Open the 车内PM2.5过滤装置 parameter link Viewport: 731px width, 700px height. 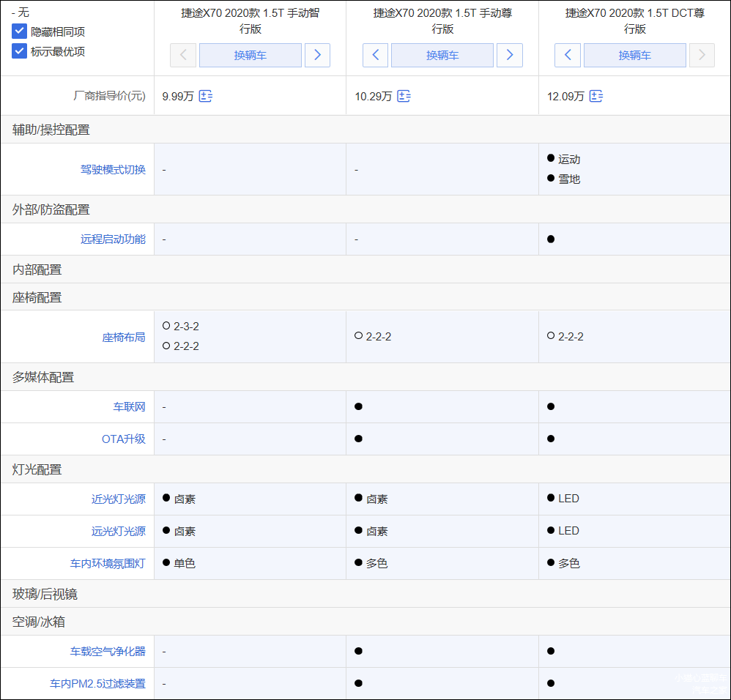98,684
